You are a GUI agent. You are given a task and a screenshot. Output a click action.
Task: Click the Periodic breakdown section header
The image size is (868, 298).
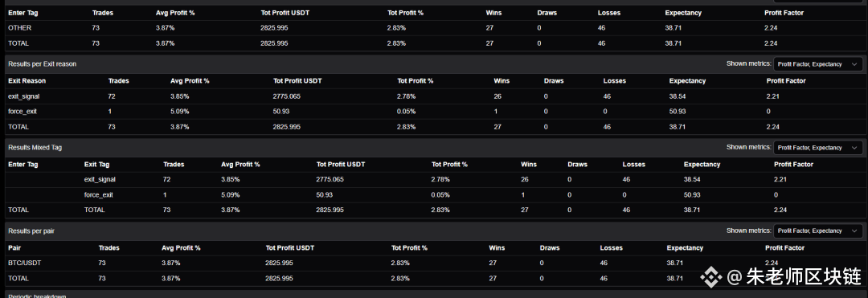pyautogui.click(x=37, y=296)
